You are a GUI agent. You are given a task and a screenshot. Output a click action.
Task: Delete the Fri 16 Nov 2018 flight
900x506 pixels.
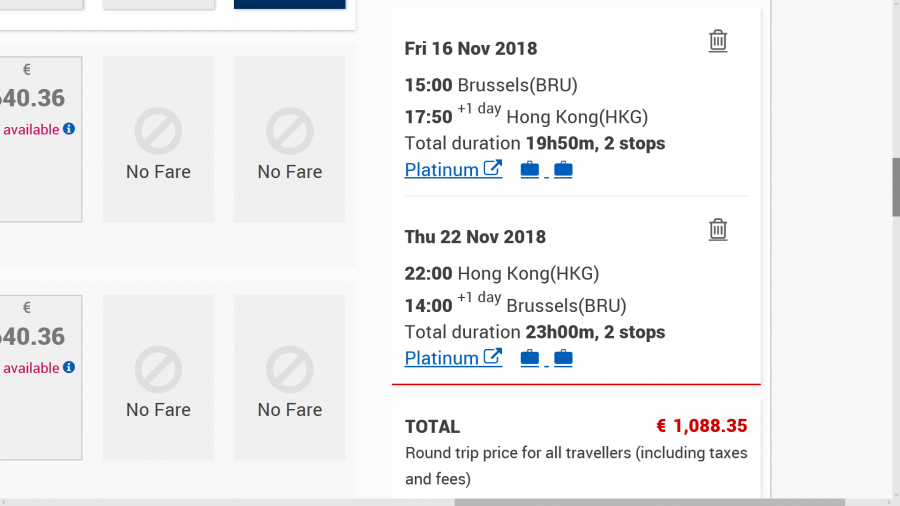718,41
